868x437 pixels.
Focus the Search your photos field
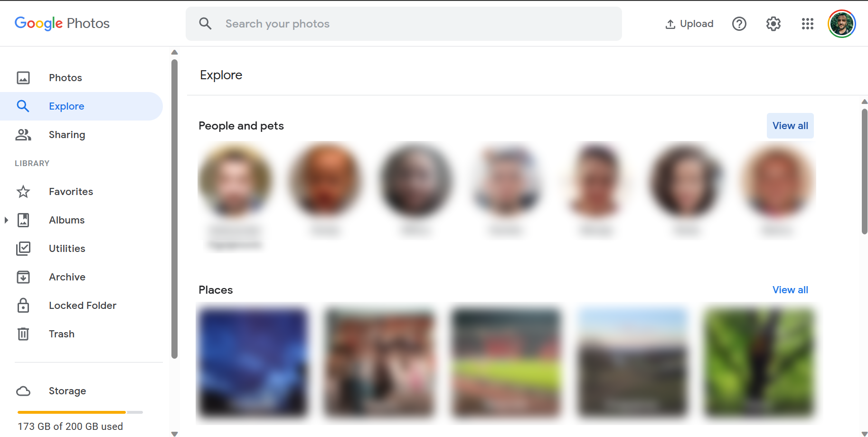tap(404, 24)
